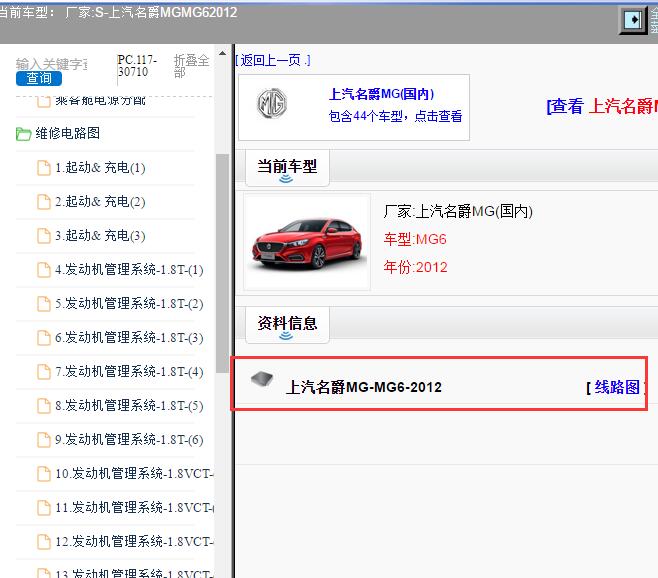Click the panel toggle icon in header
The width and height of the screenshot is (658, 578).
632,20
